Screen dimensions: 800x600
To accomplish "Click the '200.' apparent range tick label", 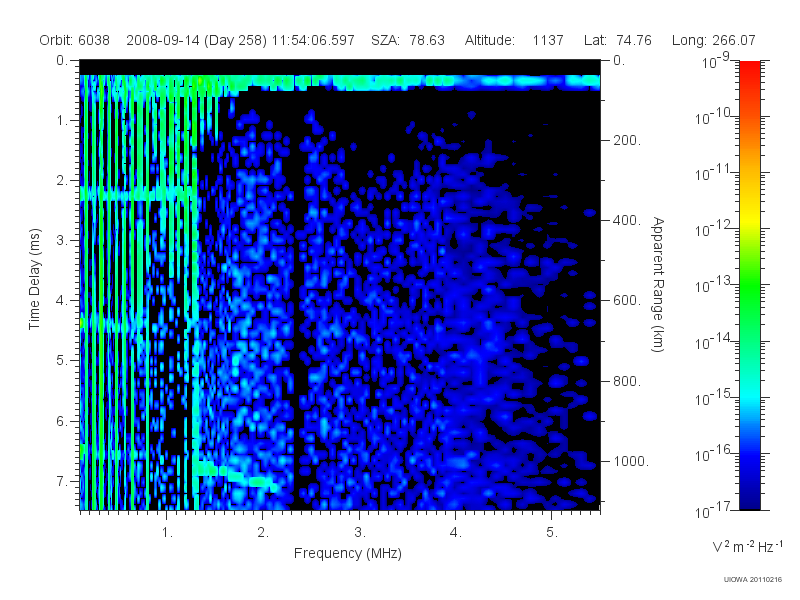I will tap(627, 140).
